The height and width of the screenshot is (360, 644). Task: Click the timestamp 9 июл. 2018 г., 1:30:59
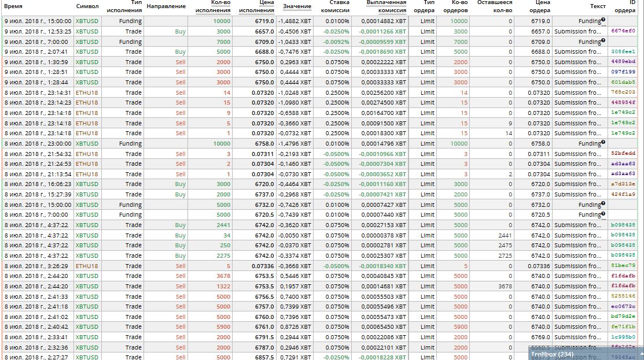[x=36, y=62]
